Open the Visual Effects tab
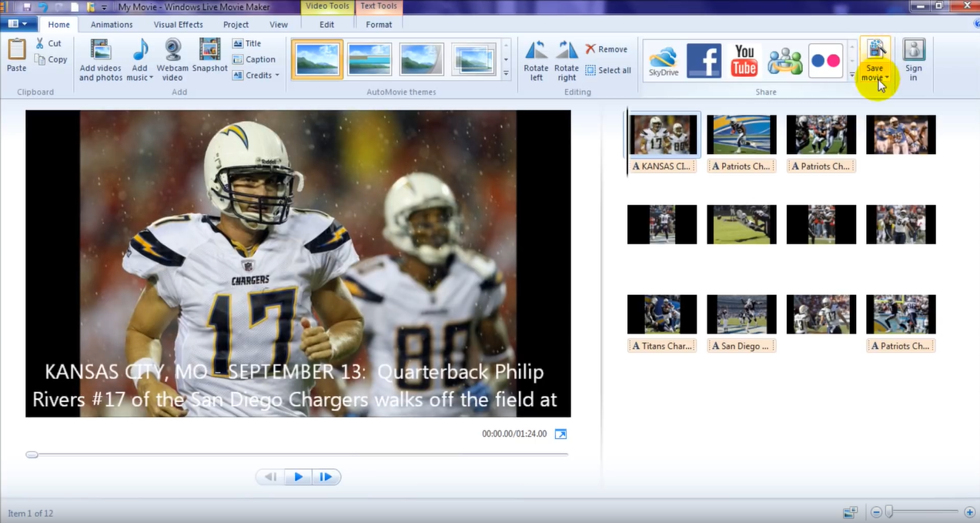The image size is (980, 523). click(178, 25)
